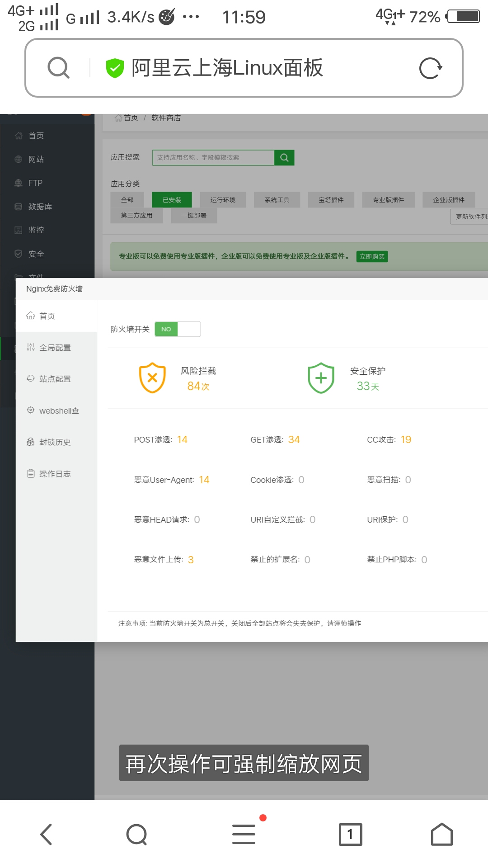Image resolution: width=488 pixels, height=868 pixels.
Task: Select 第三方应用 app category
Action: point(136,216)
